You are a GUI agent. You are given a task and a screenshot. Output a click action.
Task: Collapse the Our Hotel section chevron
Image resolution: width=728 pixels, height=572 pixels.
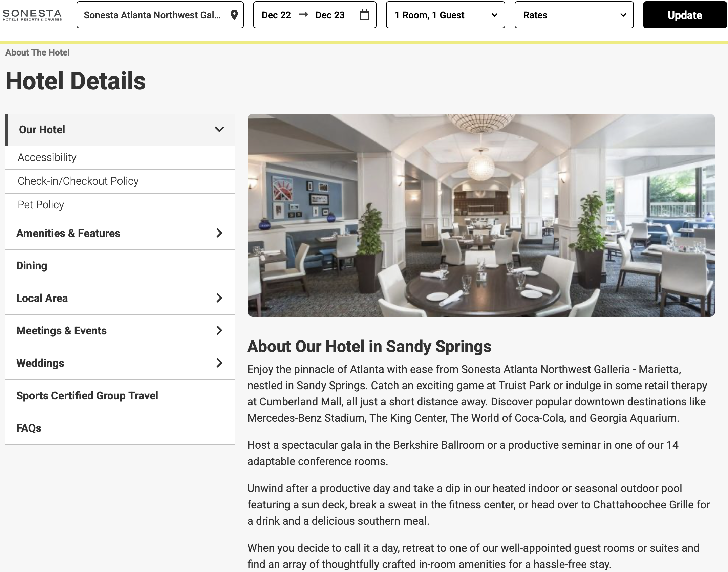pyautogui.click(x=219, y=129)
